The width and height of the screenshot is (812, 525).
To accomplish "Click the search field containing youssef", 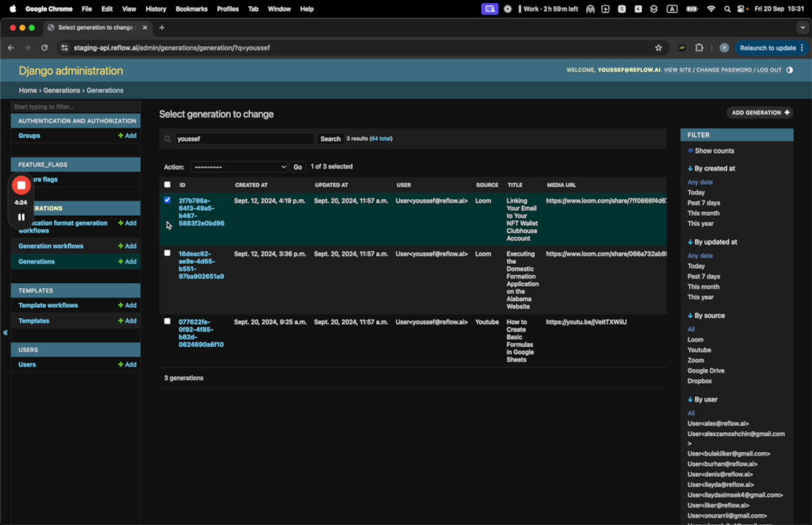I will point(243,139).
